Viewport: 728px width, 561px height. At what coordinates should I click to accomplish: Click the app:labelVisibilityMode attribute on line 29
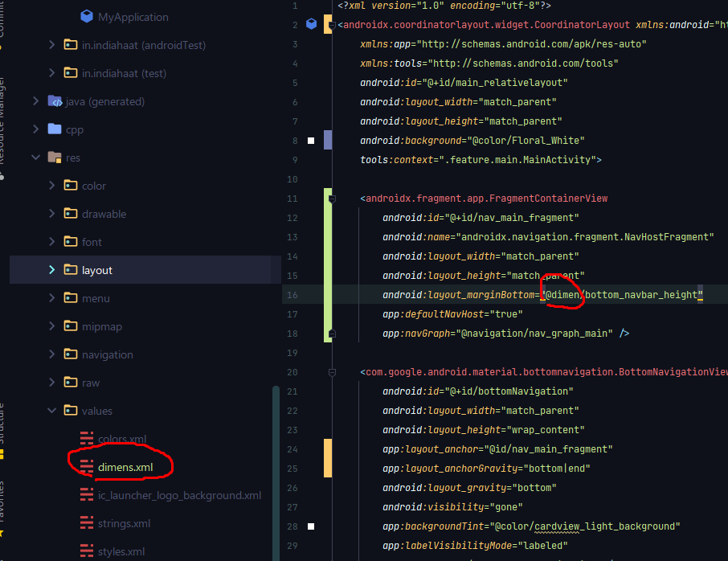coord(475,546)
